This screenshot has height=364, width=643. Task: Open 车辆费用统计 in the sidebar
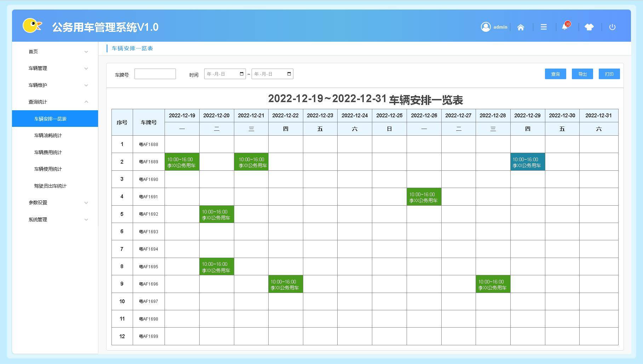(x=48, y=152)
